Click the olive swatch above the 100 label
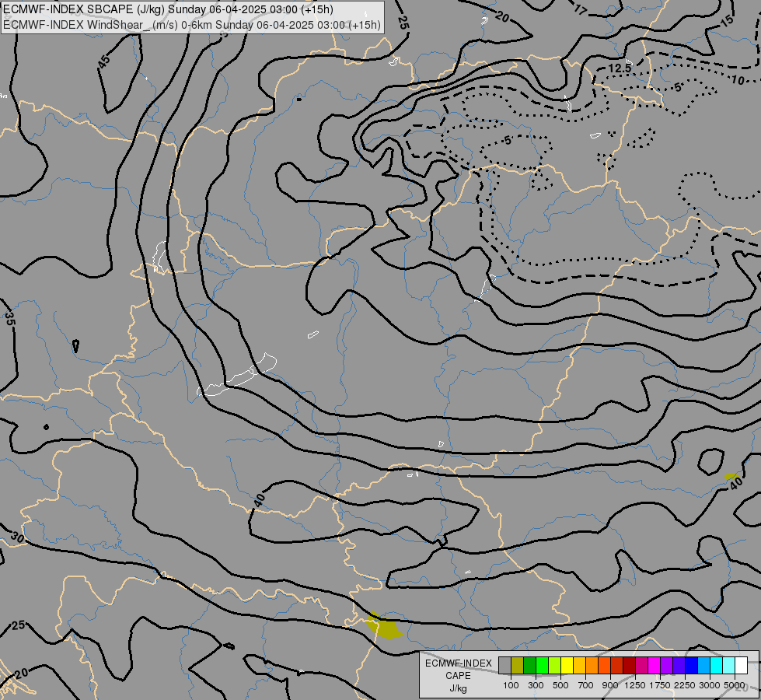Screen dimensions: 761x700 517,665
